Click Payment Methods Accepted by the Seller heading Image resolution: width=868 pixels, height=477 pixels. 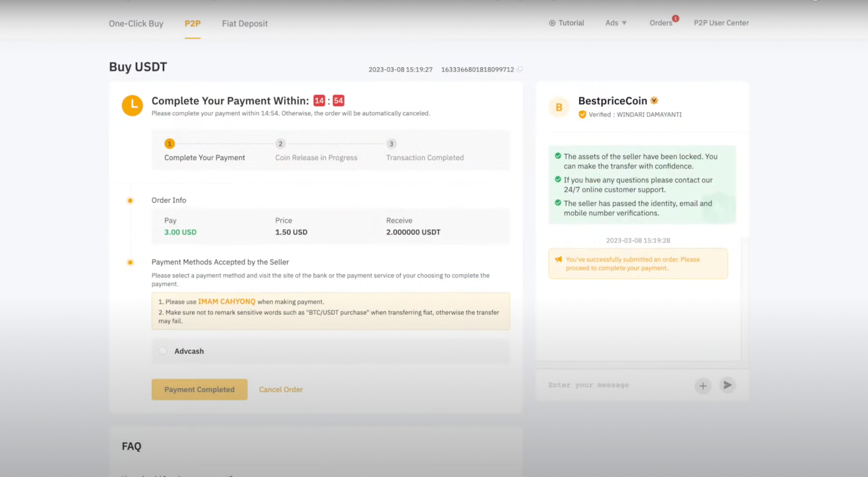220,262
